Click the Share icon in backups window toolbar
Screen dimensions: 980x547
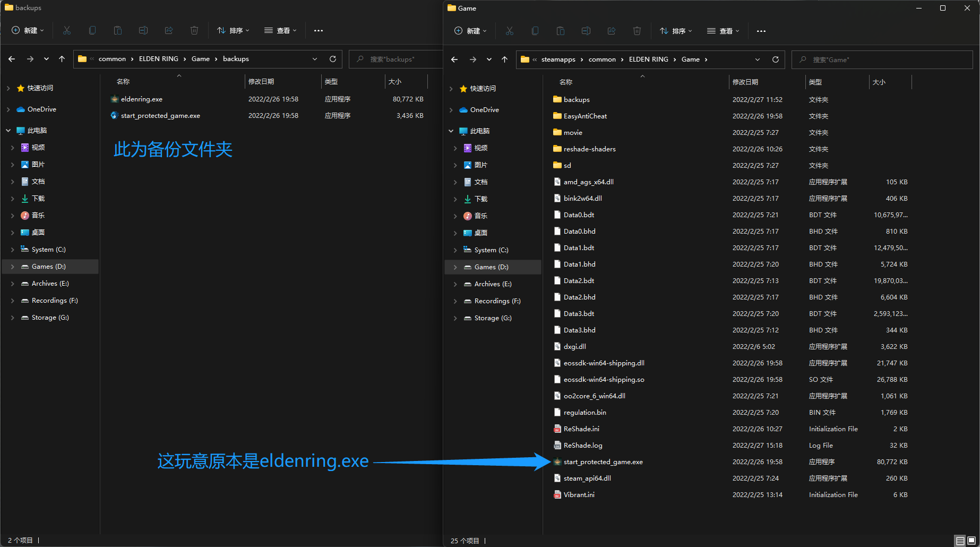(169, 30)
